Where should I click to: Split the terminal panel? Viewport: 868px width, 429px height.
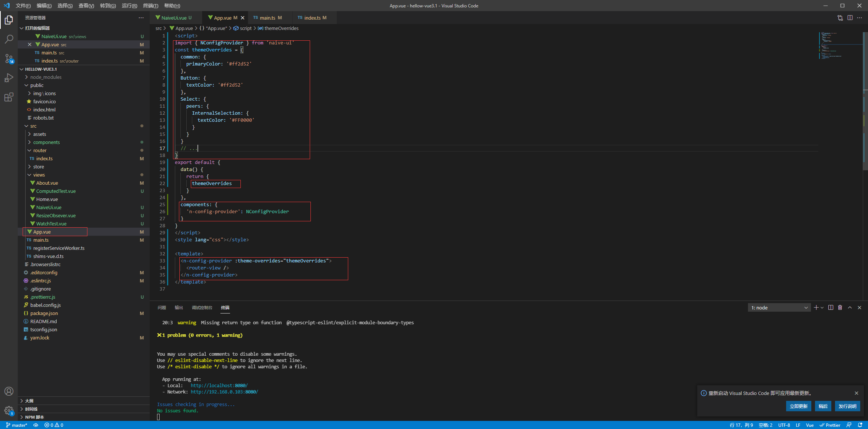tap(831, 308)
